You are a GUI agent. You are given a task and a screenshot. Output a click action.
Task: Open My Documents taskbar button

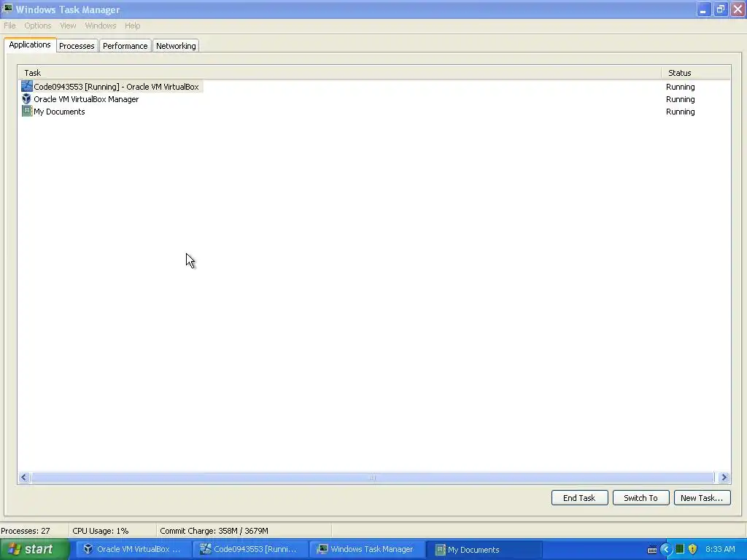[x=484, y=550]
